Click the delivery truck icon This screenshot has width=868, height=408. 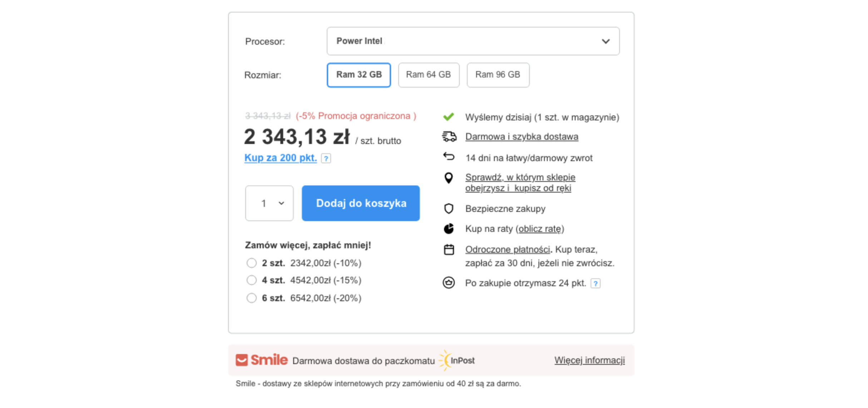(449, 136)
